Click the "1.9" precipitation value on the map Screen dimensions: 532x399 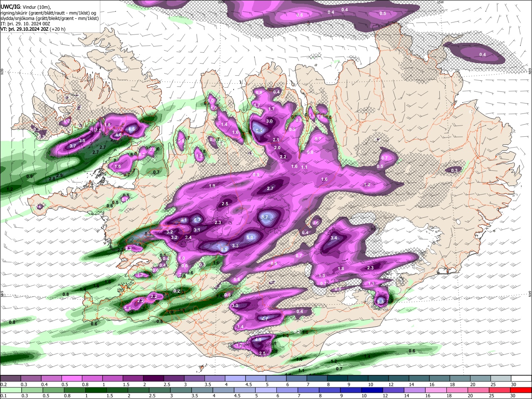click(x=212, y=186)
